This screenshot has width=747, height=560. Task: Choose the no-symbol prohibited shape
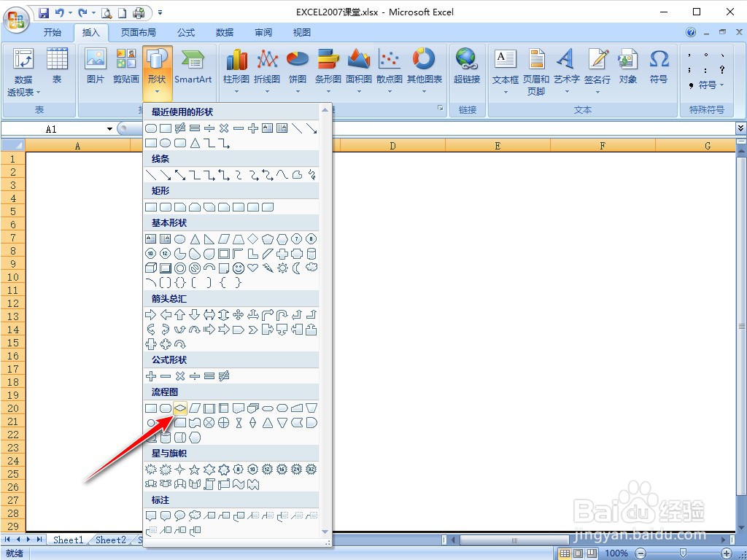pos(194,268)
